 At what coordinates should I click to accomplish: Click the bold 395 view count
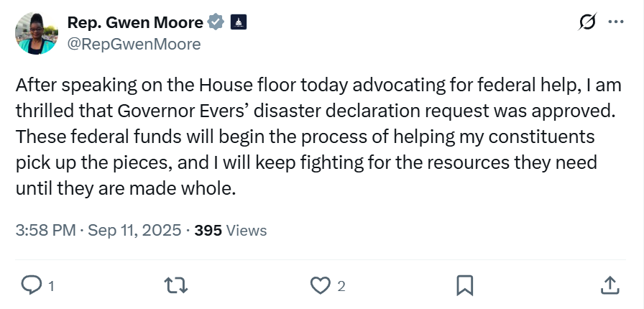[x=208, y=231]
